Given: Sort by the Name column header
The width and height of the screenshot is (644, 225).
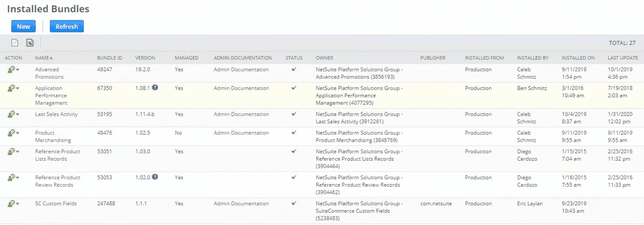Looking at the screenshot, I should pyautogui.click(x=43, y=58).
